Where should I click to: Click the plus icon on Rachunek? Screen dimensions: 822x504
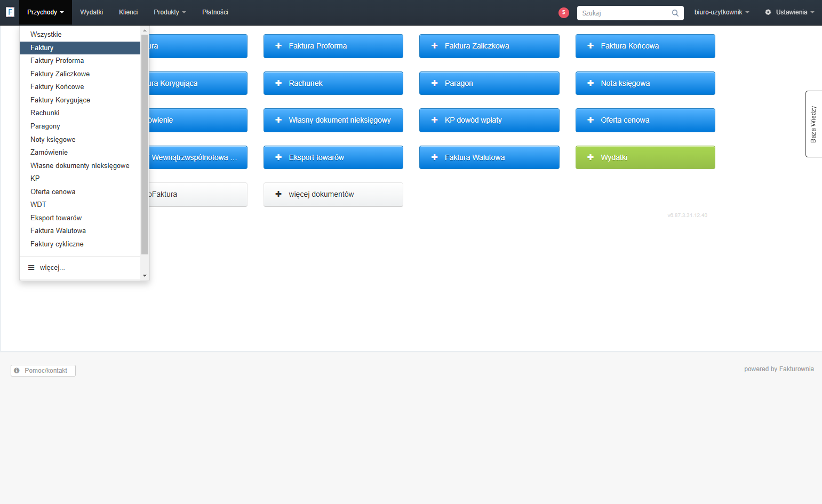coord(278,83)
